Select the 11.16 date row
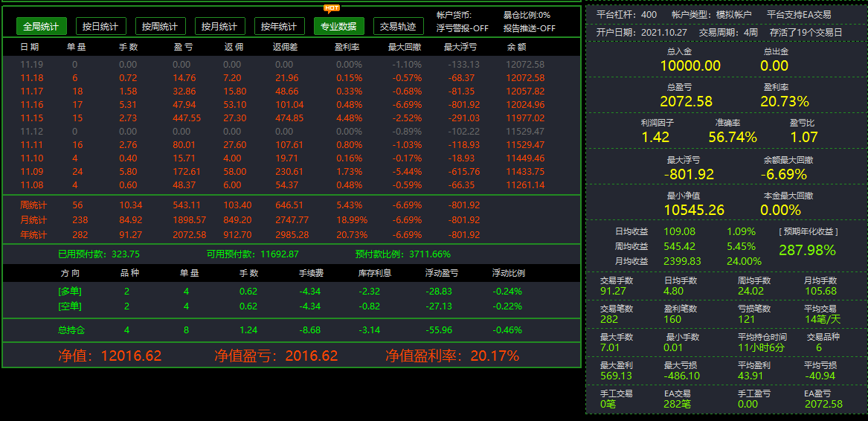The width and height of the screenshot is (868, 421). [x=291, y=105]
